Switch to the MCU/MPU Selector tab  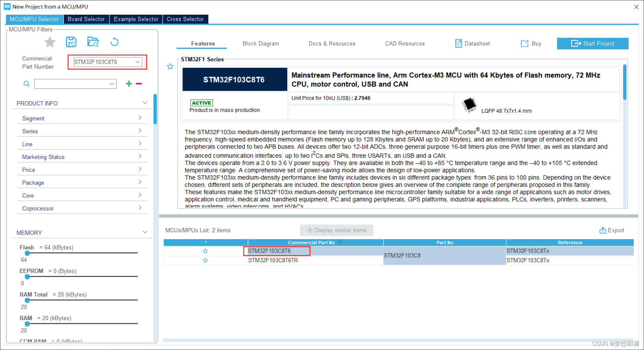coord(34,19)
